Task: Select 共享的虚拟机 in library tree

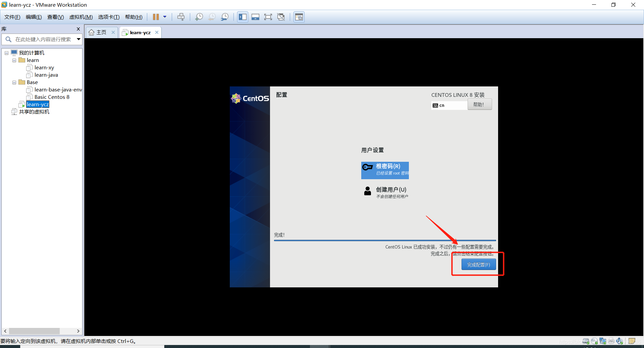Action: tap(34, 112)
